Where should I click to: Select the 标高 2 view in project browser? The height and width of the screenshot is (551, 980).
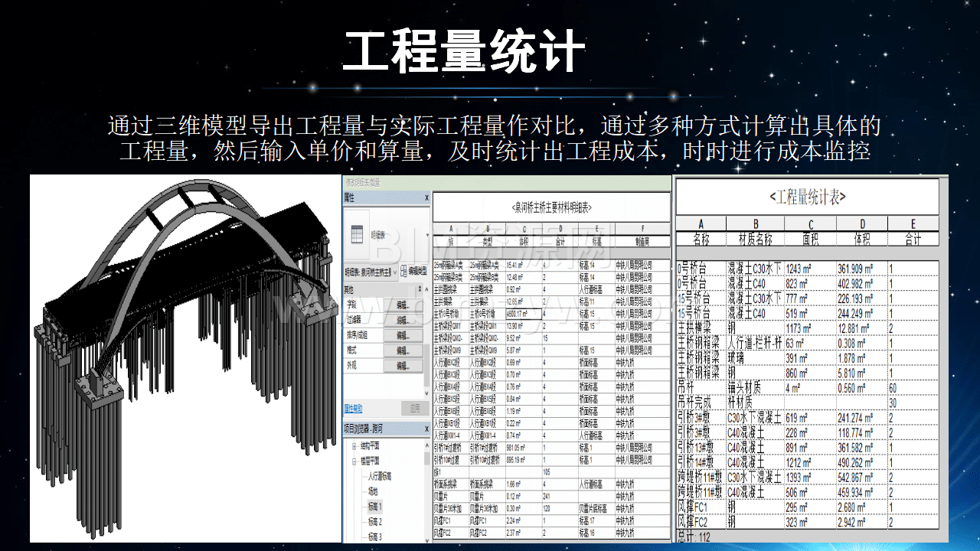pos(375,522)
